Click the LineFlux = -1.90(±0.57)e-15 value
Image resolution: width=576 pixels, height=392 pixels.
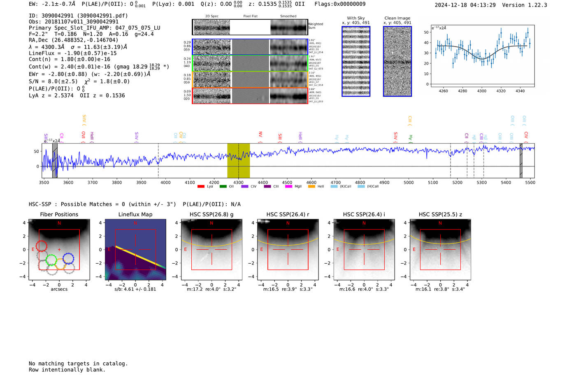73,53
